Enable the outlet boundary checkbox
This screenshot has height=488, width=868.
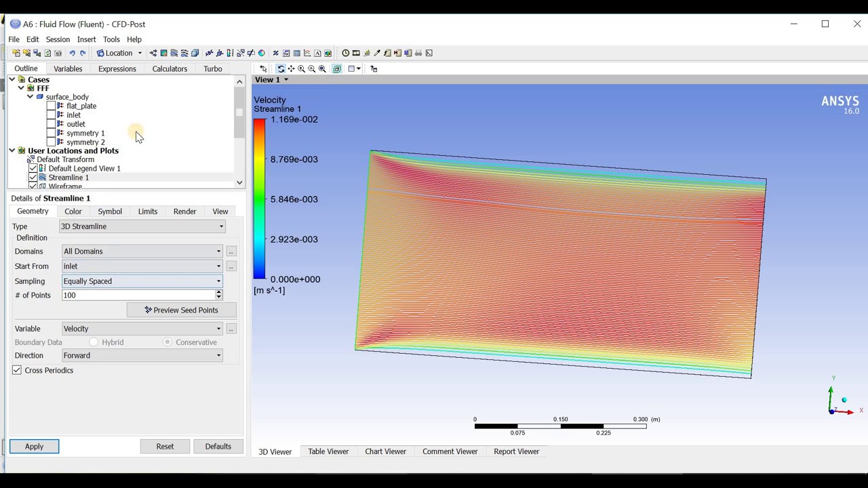pyautogui.click(x=51, y=124)
